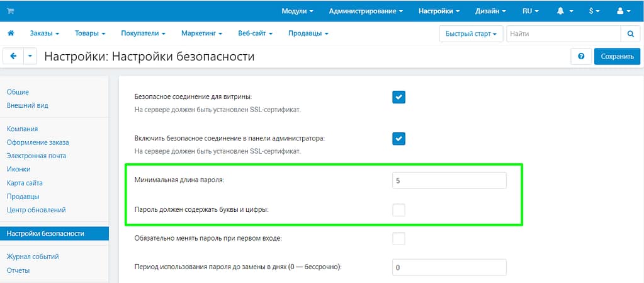The image size is (644, 283).
Task: Open the user account icon menu
Action: (x=624, y=11)
